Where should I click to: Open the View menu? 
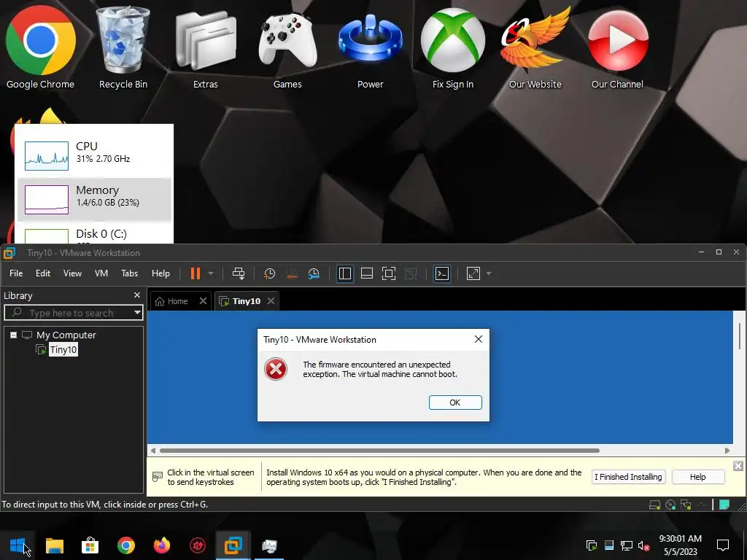[x=72, y=273]
